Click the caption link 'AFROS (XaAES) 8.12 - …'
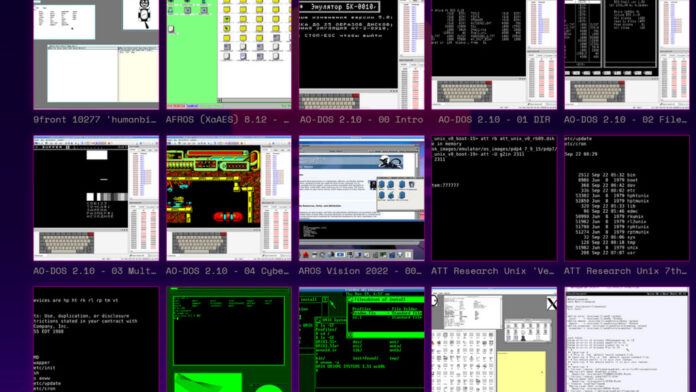 point(228,119)
